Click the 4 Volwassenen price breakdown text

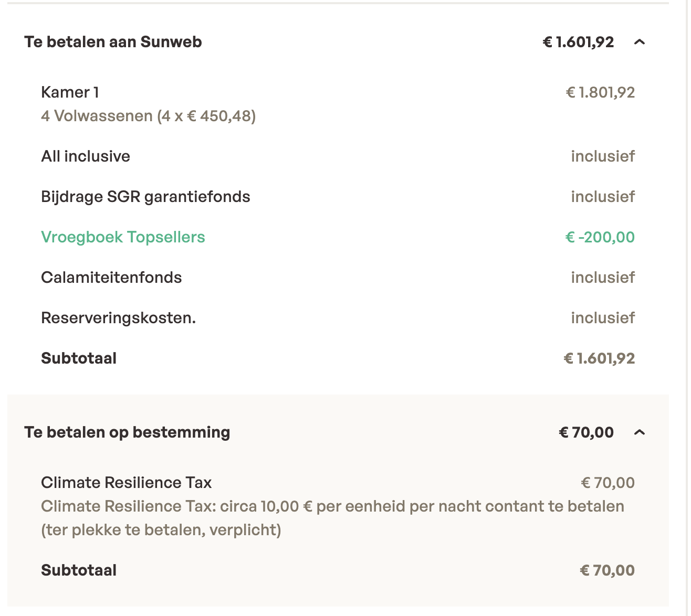149,116
